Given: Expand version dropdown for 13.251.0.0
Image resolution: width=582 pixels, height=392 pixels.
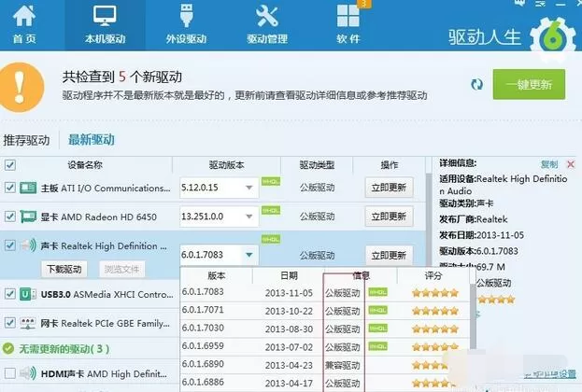Looking at the screenshot, I should coord(249,217).
